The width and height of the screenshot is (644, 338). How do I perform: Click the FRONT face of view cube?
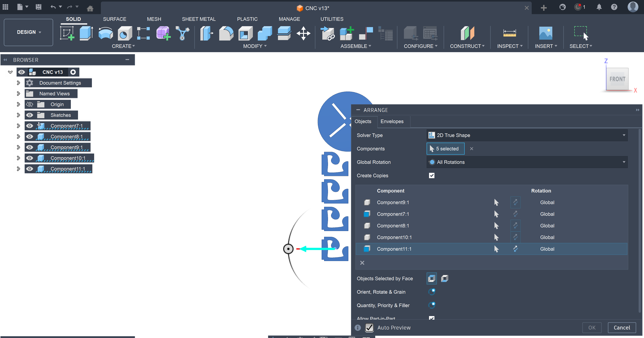(617, 79)
